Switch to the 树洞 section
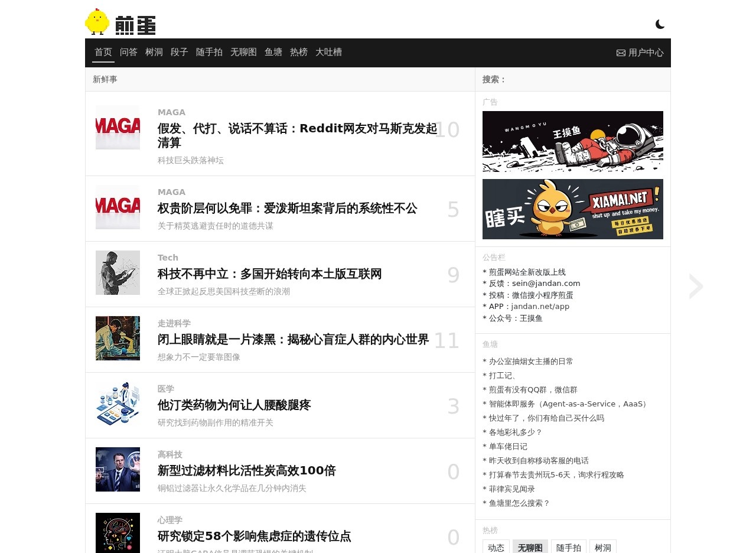The height and width of the screenshot is (553, 756). click(x=154, y=52)
